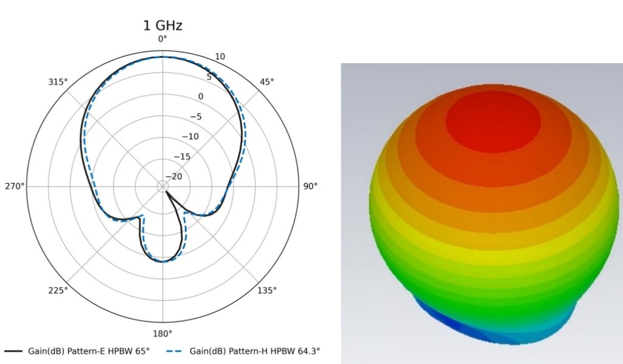623x364 pixels.
Task: Click the 315° angle label
Action: [x=58, y=81]
